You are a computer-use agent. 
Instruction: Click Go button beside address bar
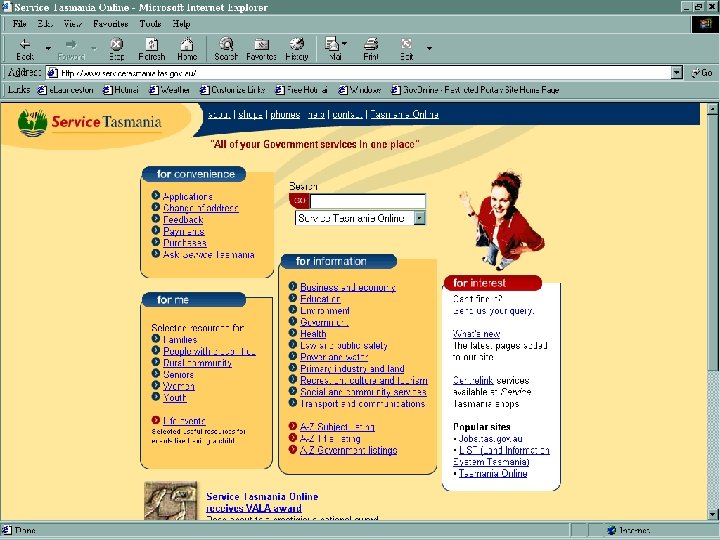[702, 73]
